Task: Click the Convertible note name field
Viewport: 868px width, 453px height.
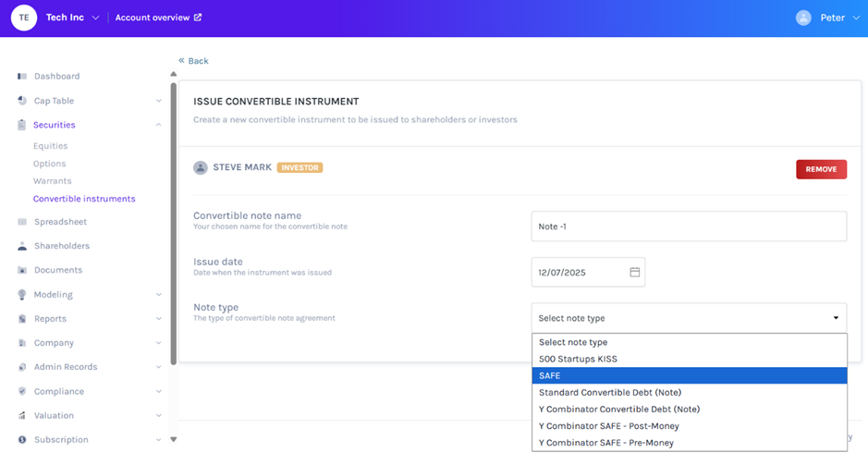Action: click(x=689, y=226)
